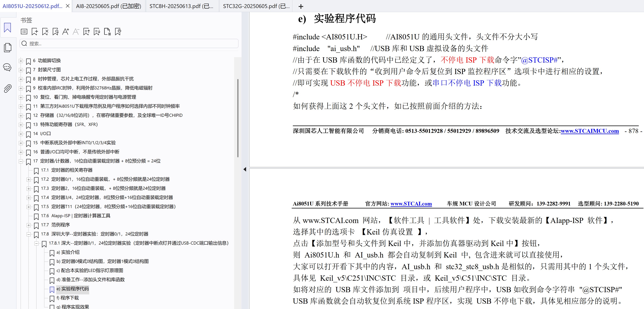Screen dimensions: 644x309
Task: Switch to AI8-20250605.pdf tab
Action: [109, 6]
